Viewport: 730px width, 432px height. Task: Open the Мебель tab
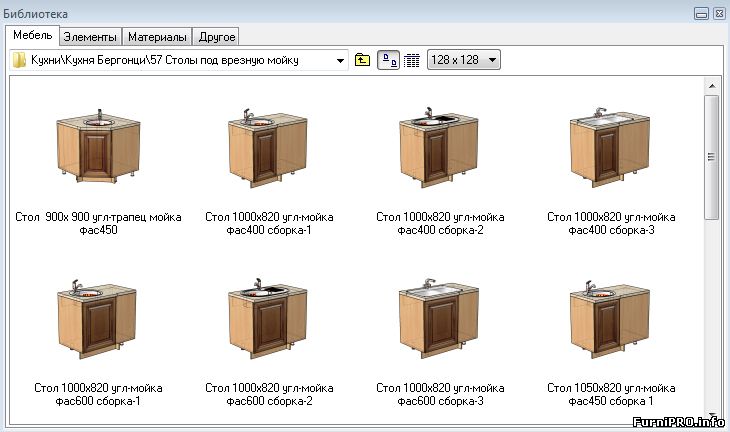click(32, 36)
